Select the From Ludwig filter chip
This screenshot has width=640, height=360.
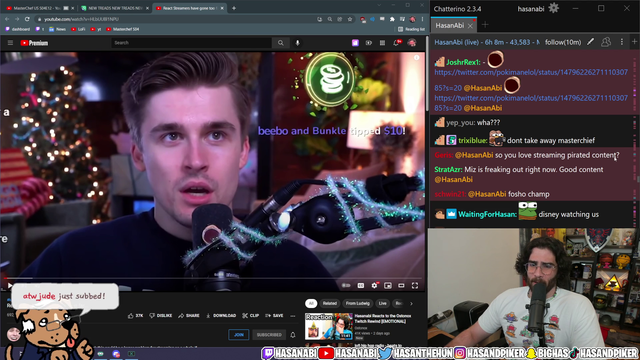coord(358,303)
